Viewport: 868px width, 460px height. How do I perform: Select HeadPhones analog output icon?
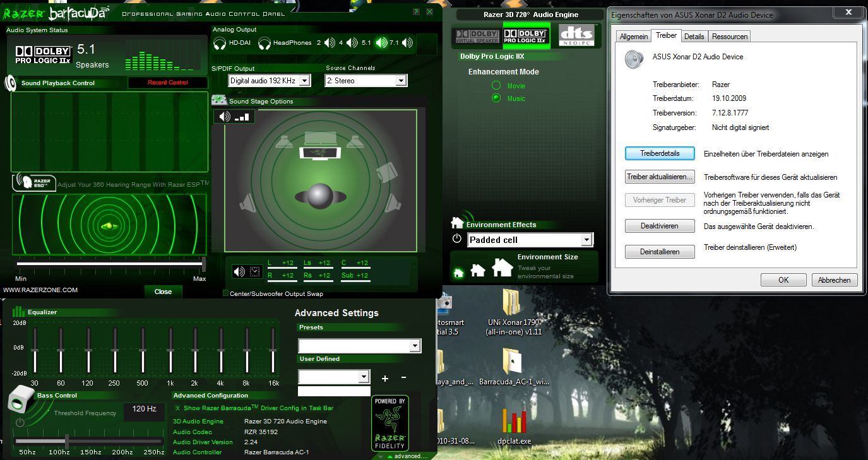point(265,43)
